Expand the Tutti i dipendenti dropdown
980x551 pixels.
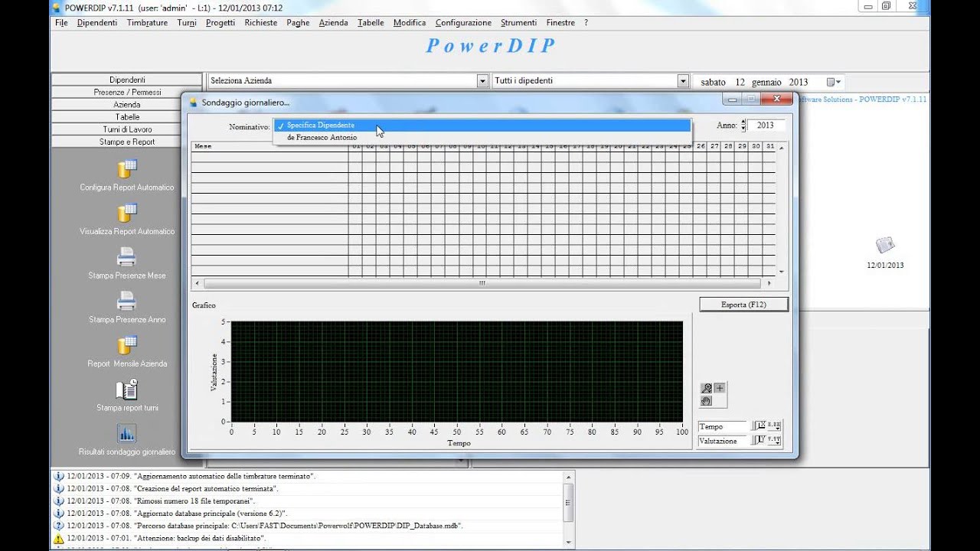[683, 81]
